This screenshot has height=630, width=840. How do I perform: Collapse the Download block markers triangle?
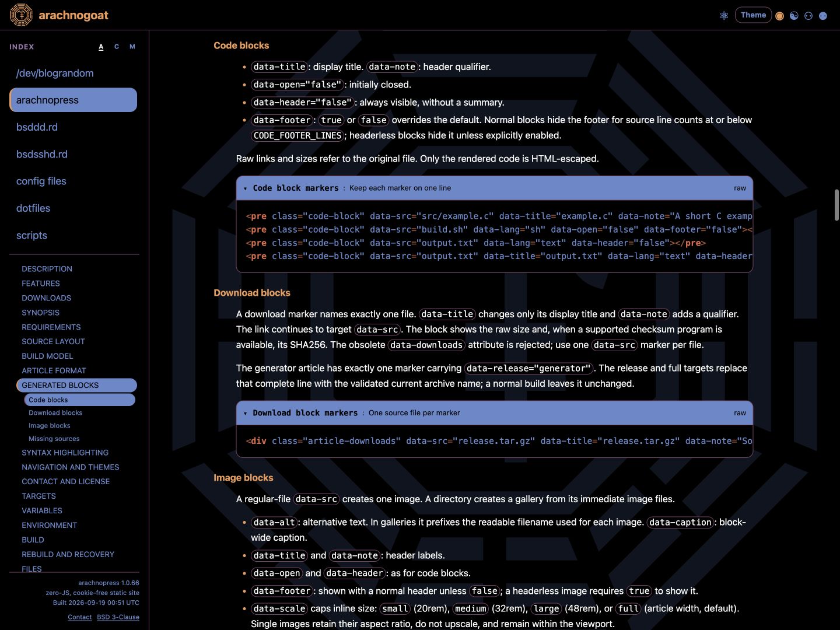pos(245,413)
